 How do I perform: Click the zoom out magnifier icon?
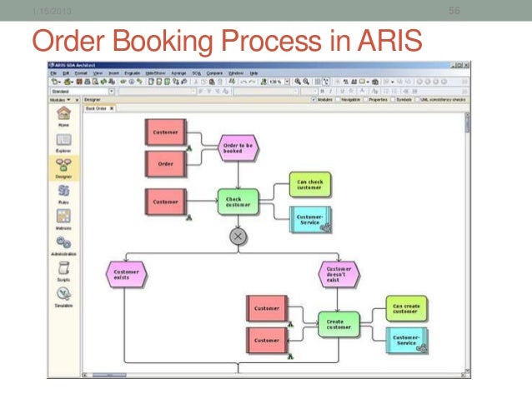(306, 82)
